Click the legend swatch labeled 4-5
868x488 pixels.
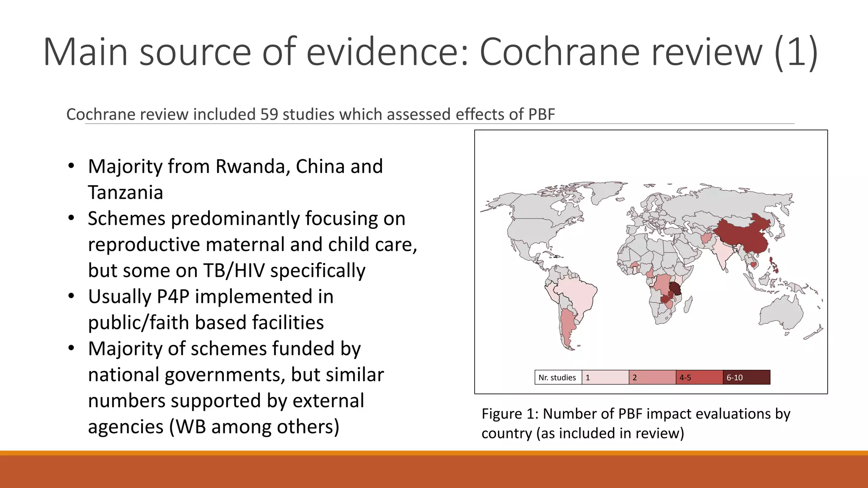(699, 377)
